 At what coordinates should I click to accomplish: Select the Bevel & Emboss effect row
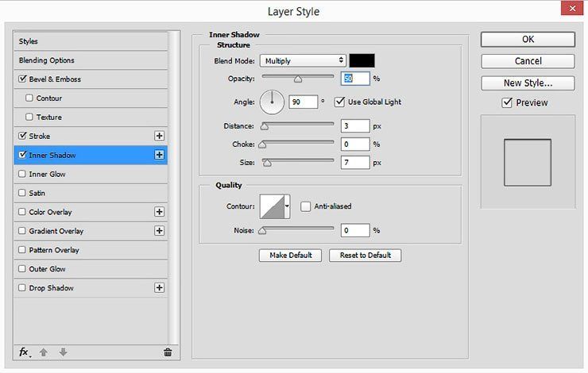pyautogui.click(x=91, y=79)
